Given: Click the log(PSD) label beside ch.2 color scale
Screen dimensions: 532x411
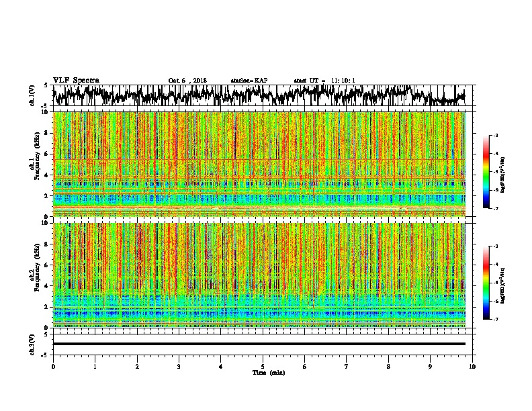Looking at the screenshot, I should (503, 285).
